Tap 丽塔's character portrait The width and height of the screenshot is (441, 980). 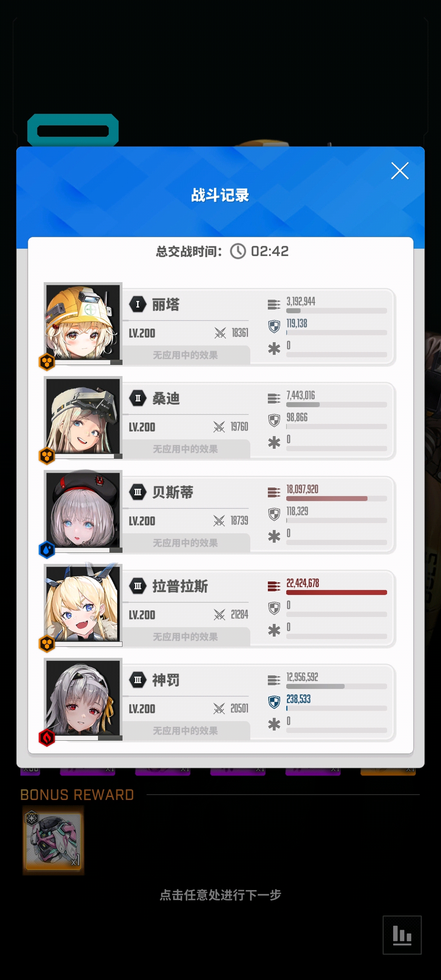83,322
